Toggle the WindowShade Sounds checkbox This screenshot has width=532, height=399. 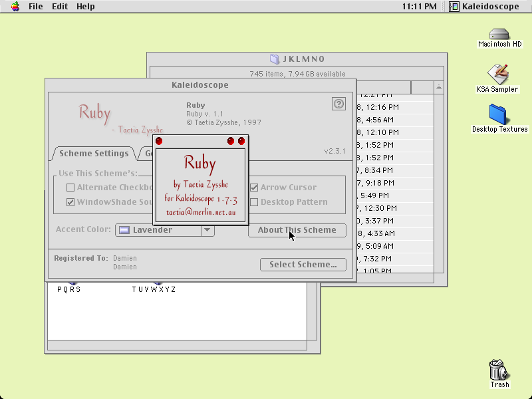[x=70, y=202]
